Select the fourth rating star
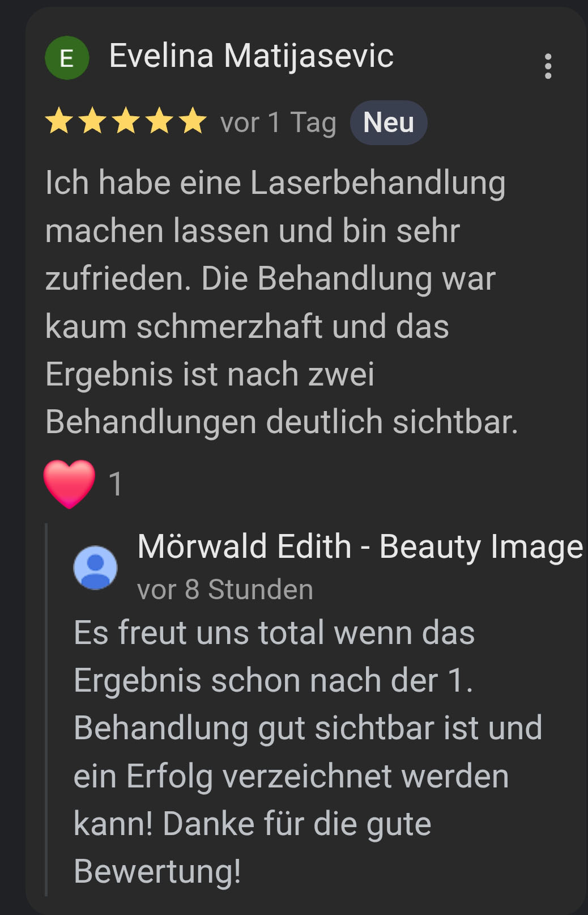Viewport: 588px width, 915px height. [x=159, y=121]
